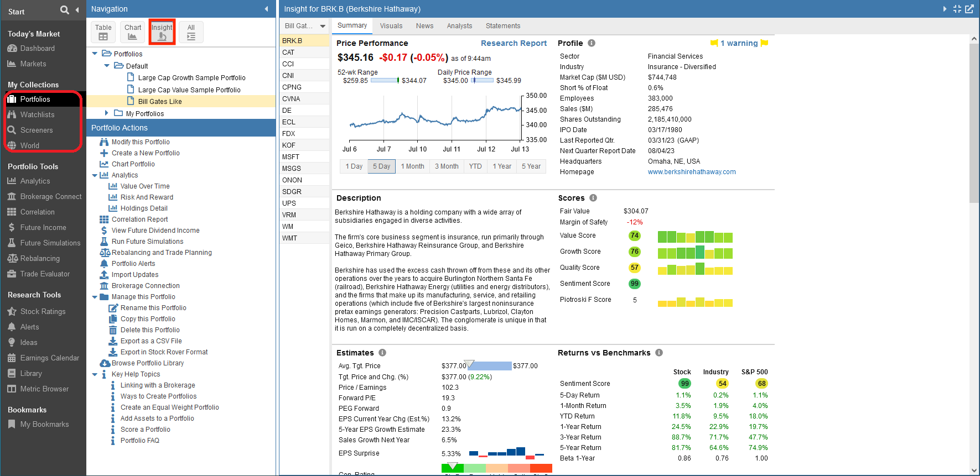
Task: Open the Screeners magnifier icon
Action: tap(12, 130)
